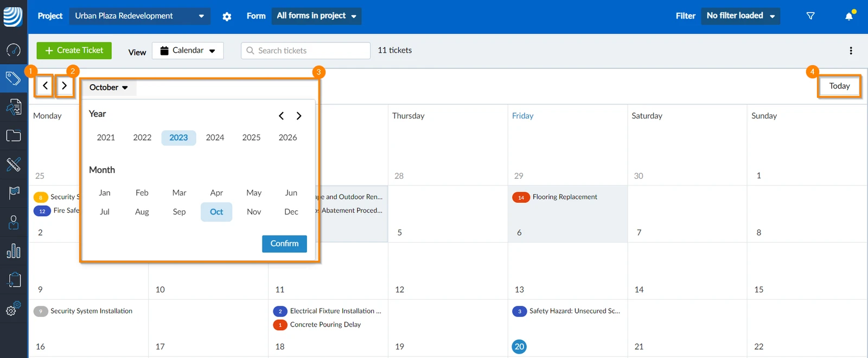Collapse the October month dropdown
868x358 pixels.
pyautogui.click(x=108, y=87)
